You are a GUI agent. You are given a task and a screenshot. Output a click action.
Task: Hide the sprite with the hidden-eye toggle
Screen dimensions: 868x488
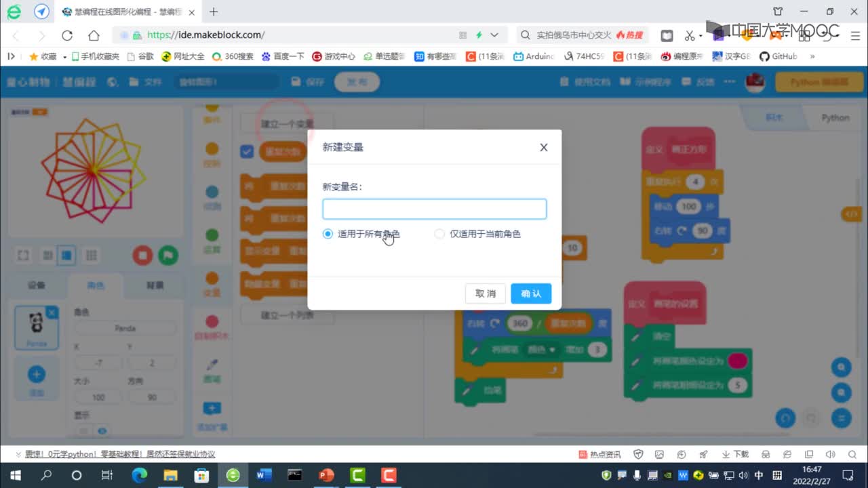point(83,430)
